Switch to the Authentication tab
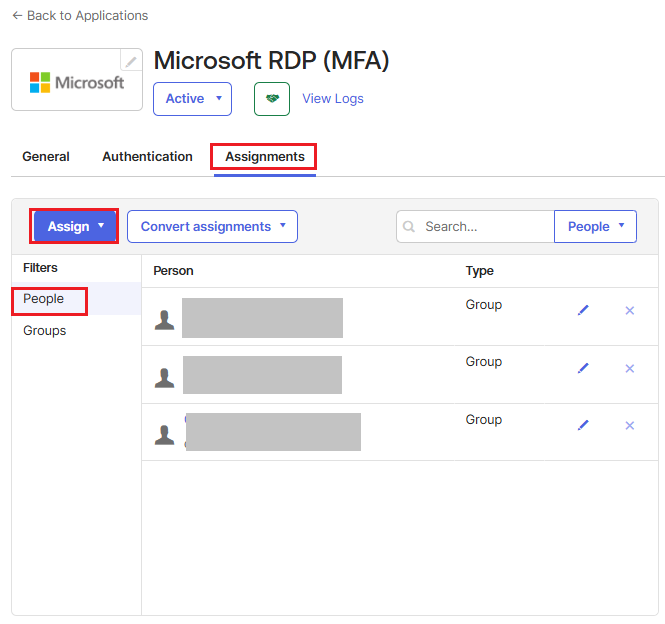665x624 pixels. [x=147, y=157]
